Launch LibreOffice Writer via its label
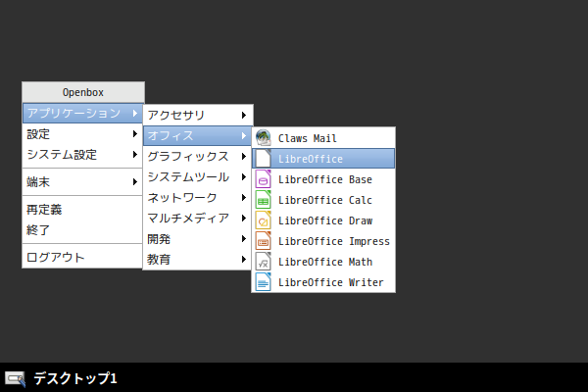Screen dimensions: 588x392 331,282
